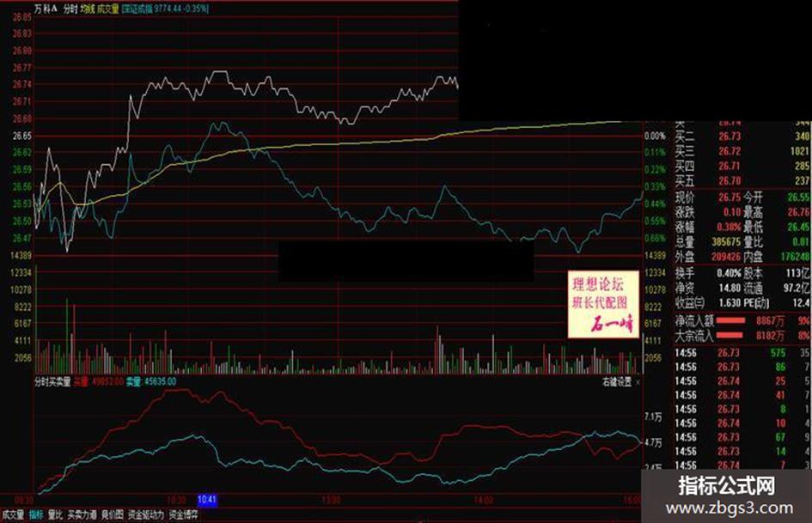Click the 换手 0.40% value
The height and width of the screenshot is (523, 812).
729,273
